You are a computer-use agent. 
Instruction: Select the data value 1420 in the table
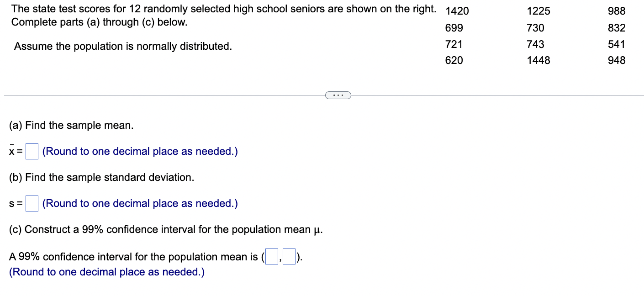(456, 11)
